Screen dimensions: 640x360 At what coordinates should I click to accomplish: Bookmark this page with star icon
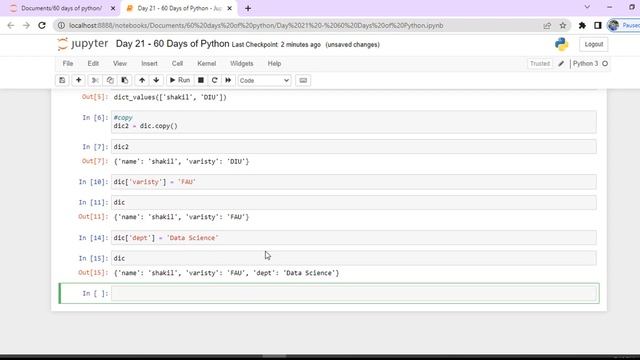(x=563, y=25)
